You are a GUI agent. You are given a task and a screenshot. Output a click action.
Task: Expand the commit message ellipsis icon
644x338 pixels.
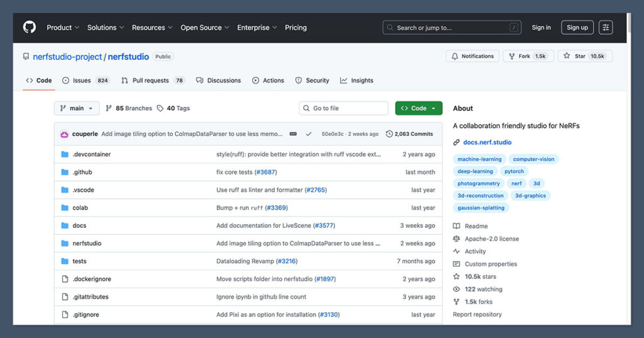(293, 134)
